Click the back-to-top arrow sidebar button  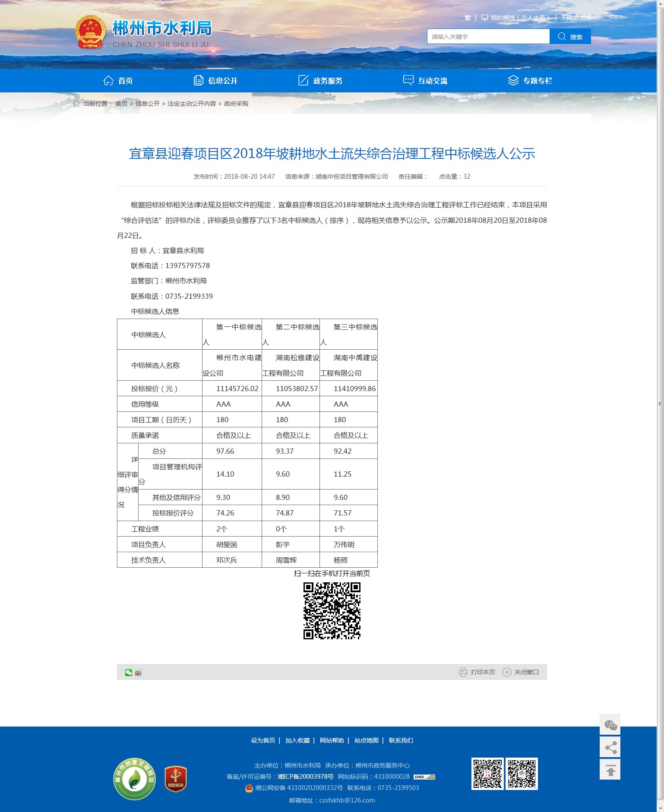pos(610,770)
